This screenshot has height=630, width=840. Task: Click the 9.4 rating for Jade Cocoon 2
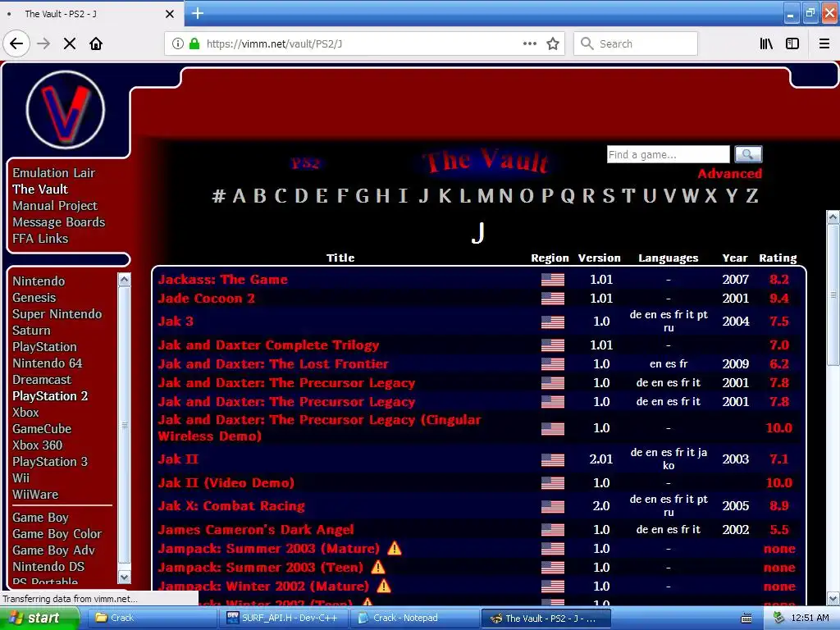tap(779, 299)
